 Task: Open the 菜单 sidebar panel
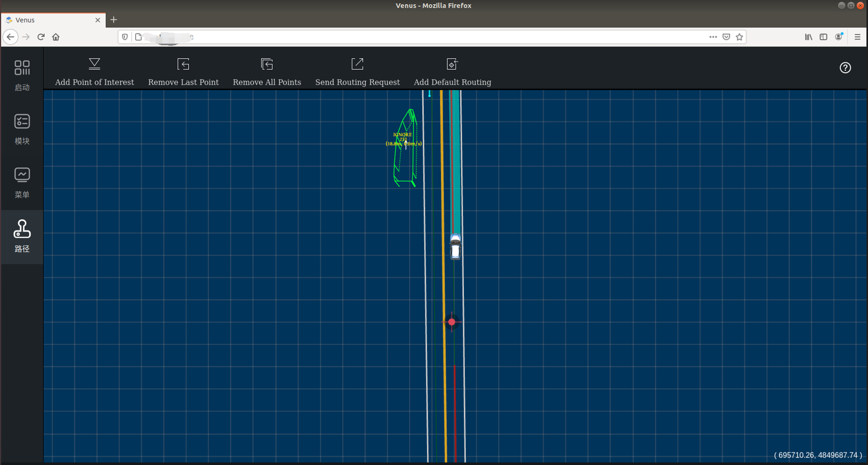pyautogui.click(x=22, y=183)
